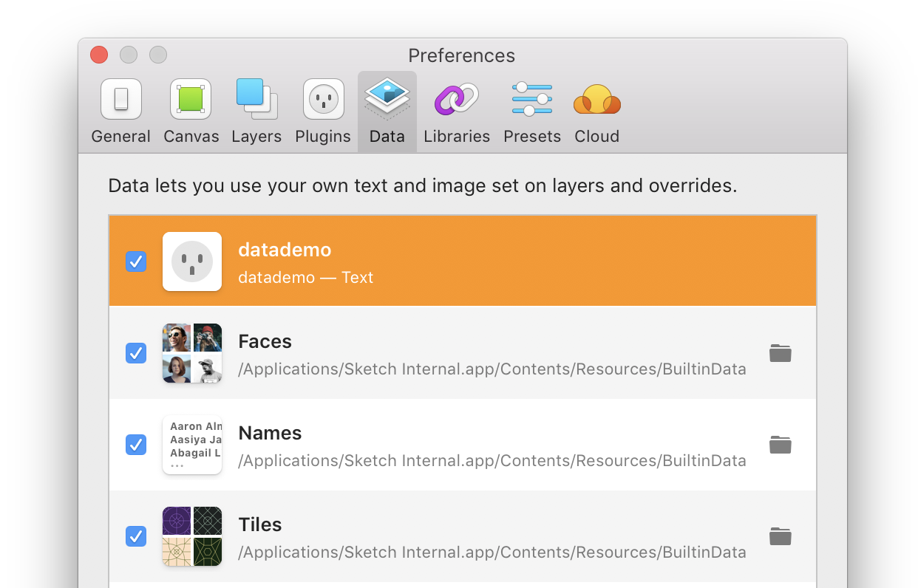Disable the Tiles data source
Image resolution: width=918 pixels, height=588 pixels.
coord(136,536)
